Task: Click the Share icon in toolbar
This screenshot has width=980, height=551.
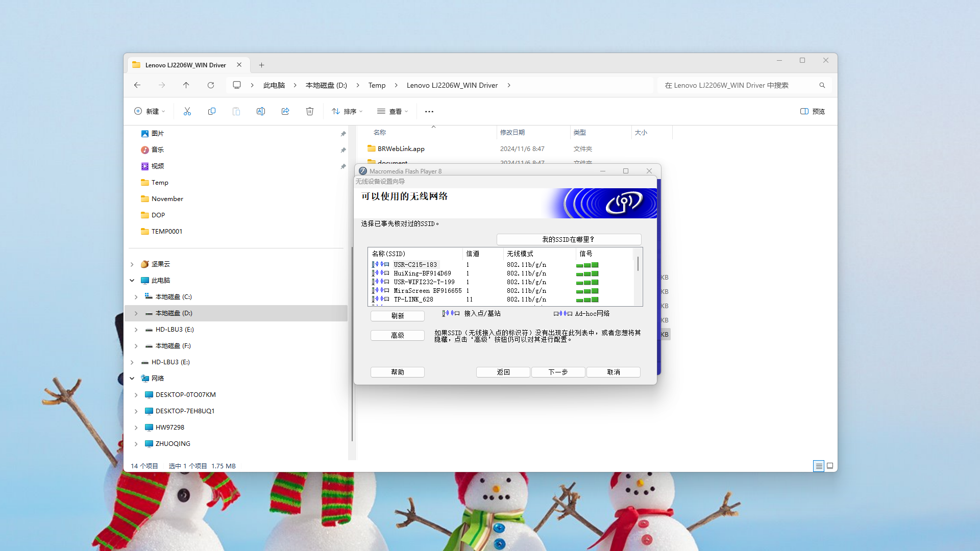Action: pyautogui.click(x=285, y=111)
